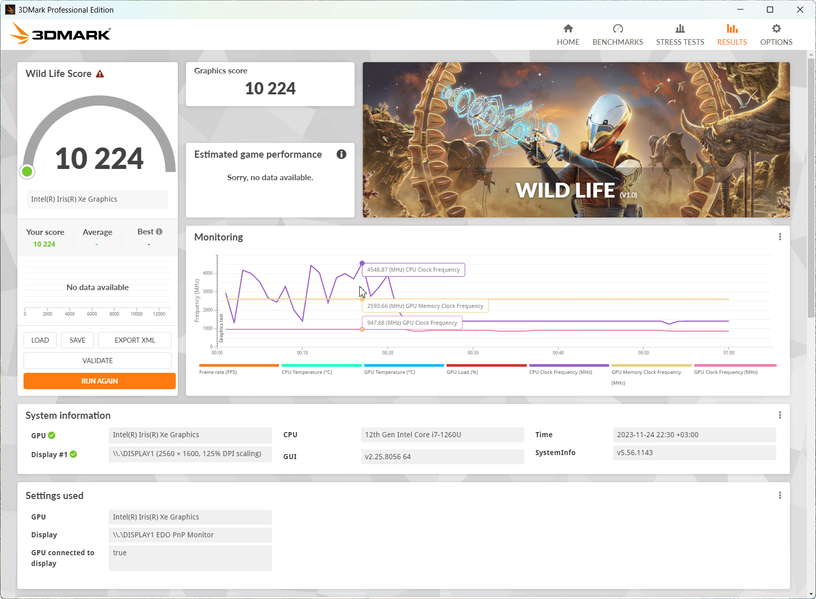Click the 2593.66 MHz GPU Memory Clock tooltip
816x599 pixels.
(x=425, y=306)
